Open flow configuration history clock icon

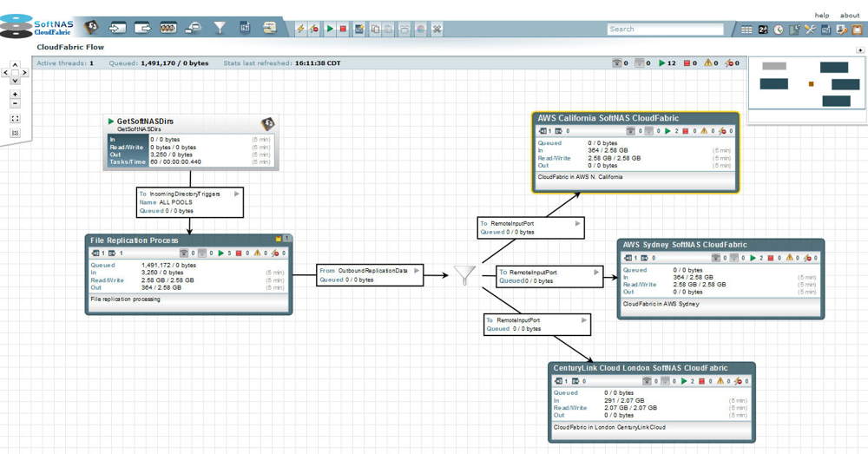[779, 30]
